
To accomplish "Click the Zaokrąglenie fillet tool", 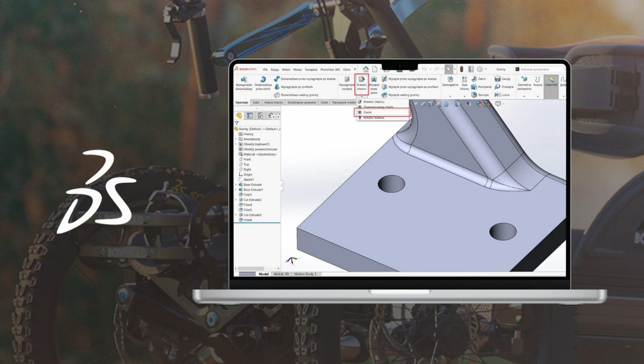I will coord(450,81).
